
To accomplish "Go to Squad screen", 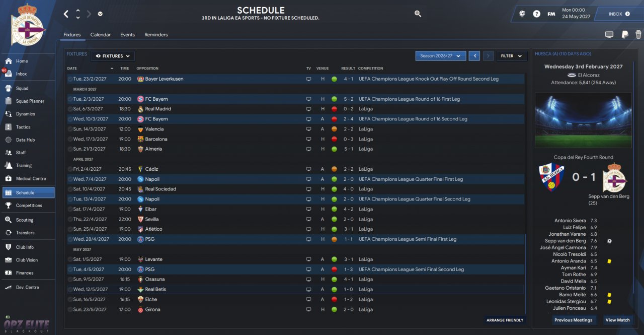I will pyautogui.click(x=28, y=88).
